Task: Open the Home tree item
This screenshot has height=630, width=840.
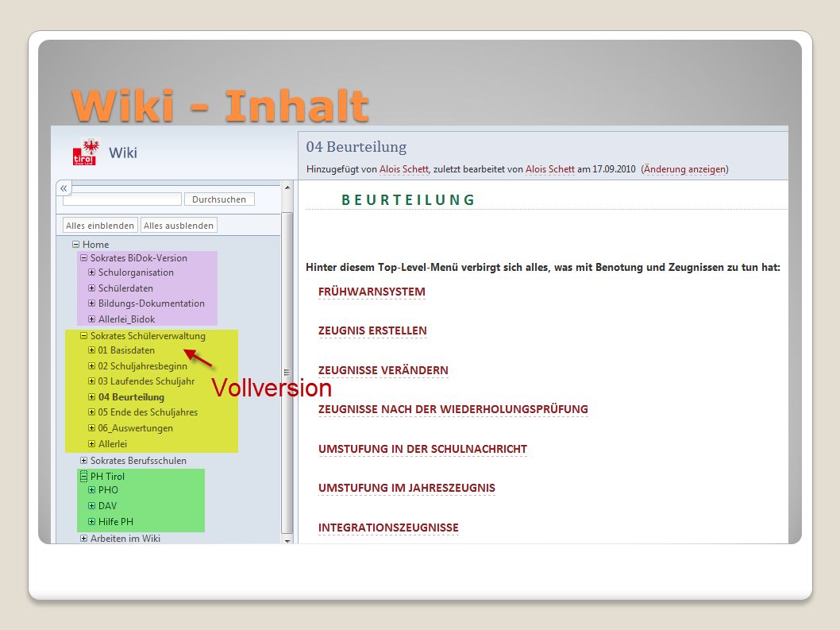Action: tap(95, 245)
